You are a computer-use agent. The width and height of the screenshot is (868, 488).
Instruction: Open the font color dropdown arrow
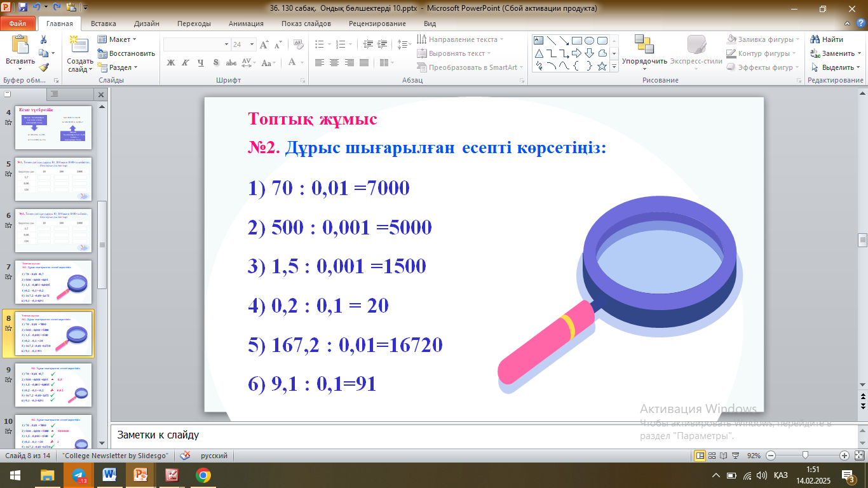(x=301, y=63)
